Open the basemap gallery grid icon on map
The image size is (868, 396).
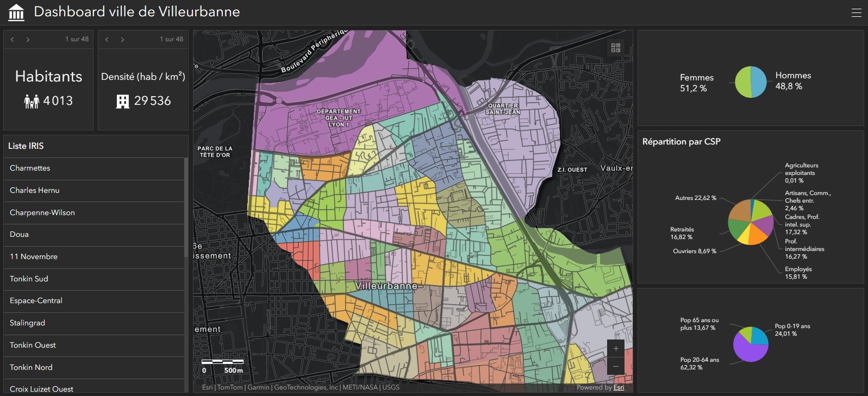pos(616,48)
